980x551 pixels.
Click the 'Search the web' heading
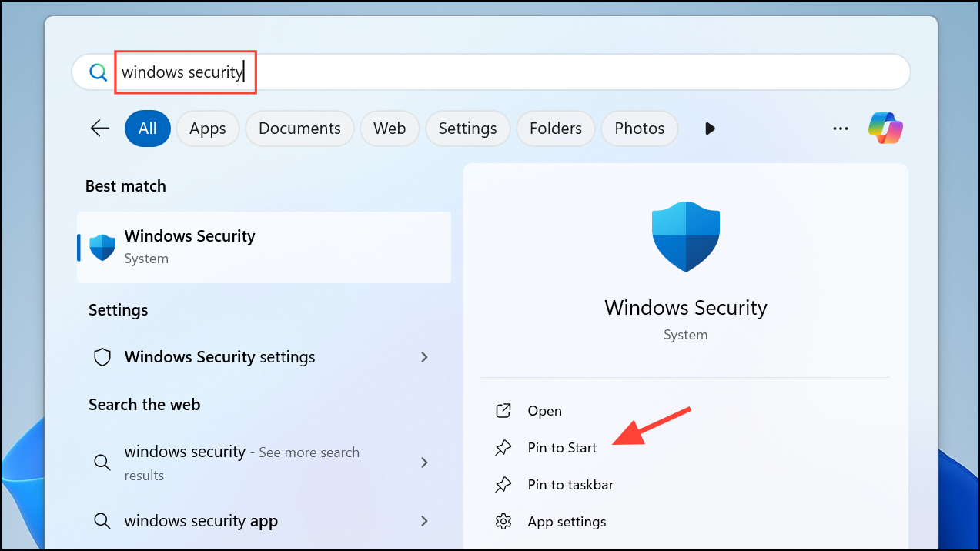click(144, 405)
